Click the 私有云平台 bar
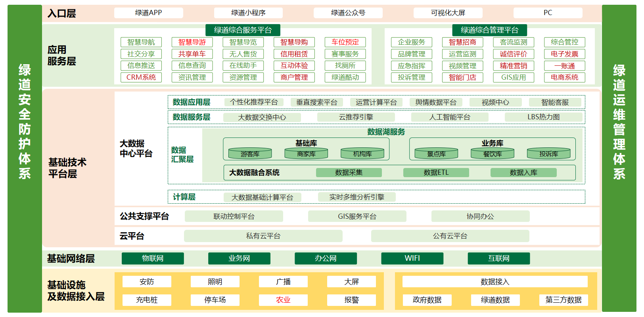The height and width of the screenshot is (317, 644). [x=263, y=236]
